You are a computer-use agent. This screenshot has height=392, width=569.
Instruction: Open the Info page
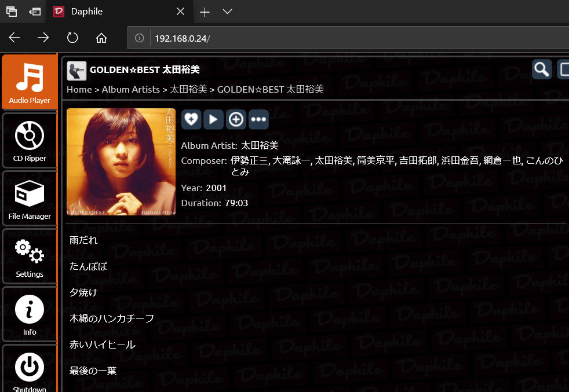click(30, 314)
